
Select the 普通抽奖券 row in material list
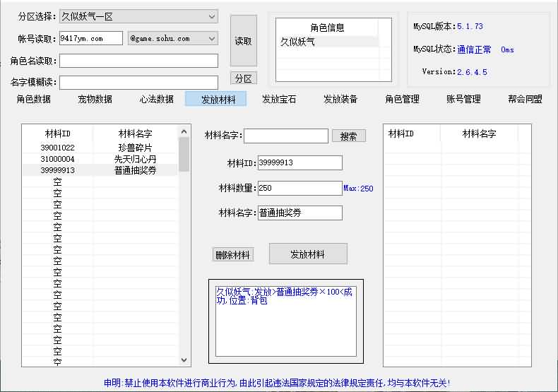pyautogui.click(x=100, y=170)
